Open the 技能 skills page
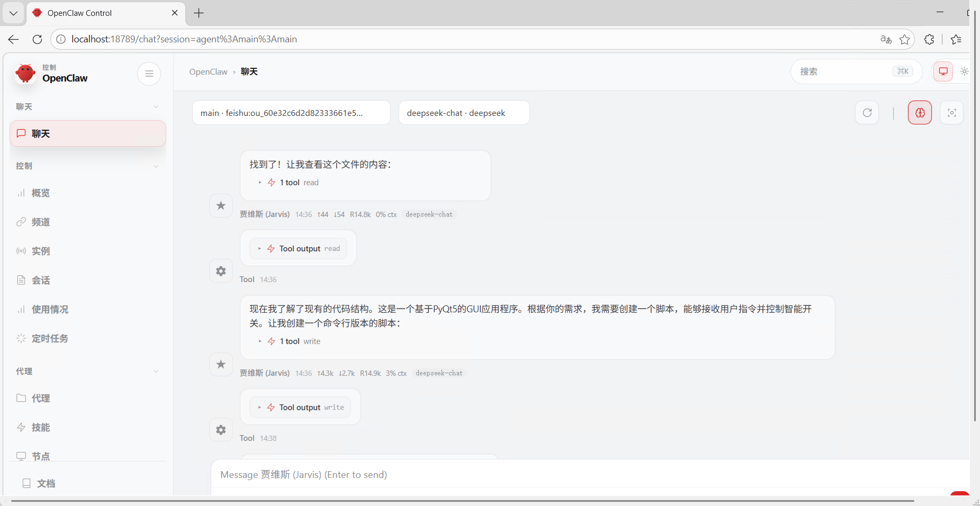The width and height of the screenshot is (980, 506). click(88, 428)
